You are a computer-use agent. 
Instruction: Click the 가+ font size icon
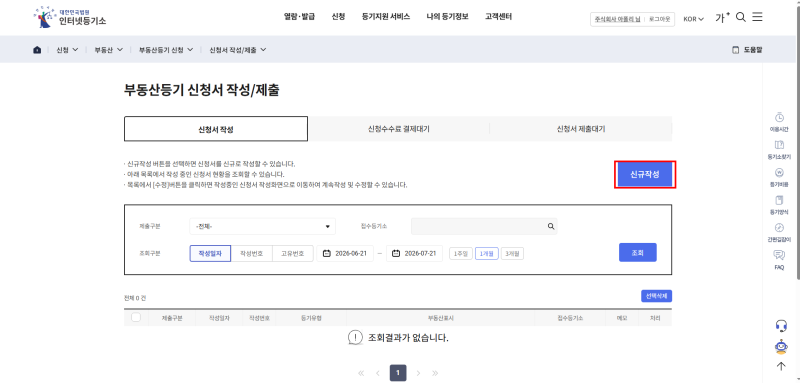(x=722, y=18)
